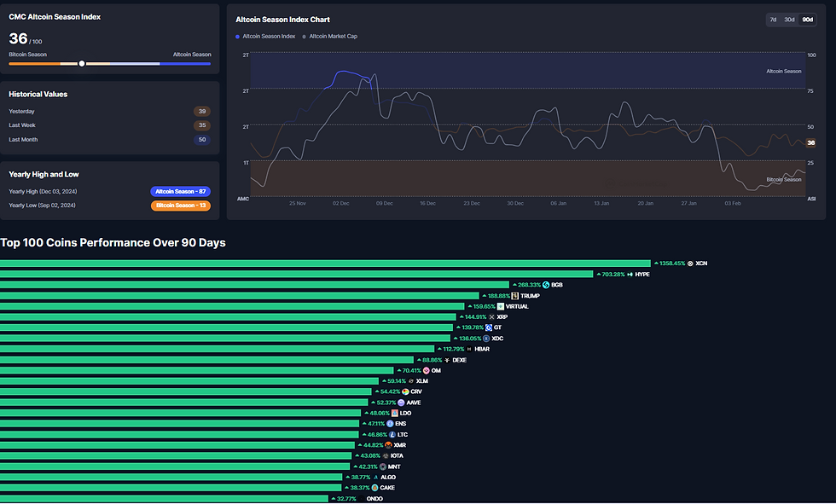Toggle the Altcoin Market Cap legend series
The width and height of the screenshot is (836, 504).
coord(330,36)
